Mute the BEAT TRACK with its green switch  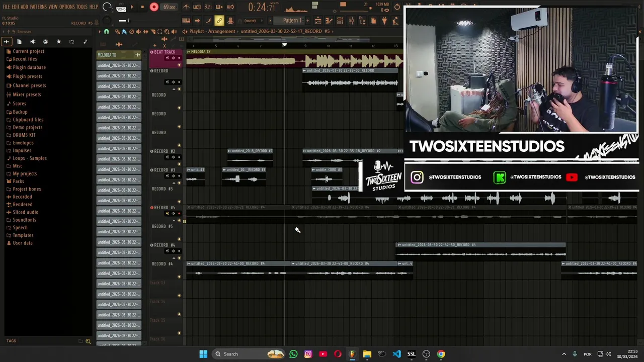179,65
